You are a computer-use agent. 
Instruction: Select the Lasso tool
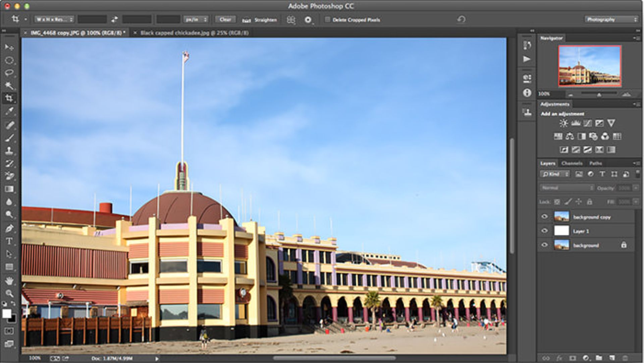(9, 73)
